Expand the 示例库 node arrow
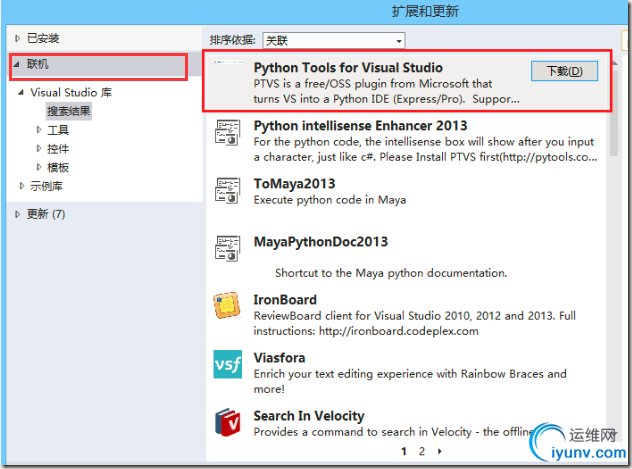This screenshot has width=632, height=469. (22, 185)
